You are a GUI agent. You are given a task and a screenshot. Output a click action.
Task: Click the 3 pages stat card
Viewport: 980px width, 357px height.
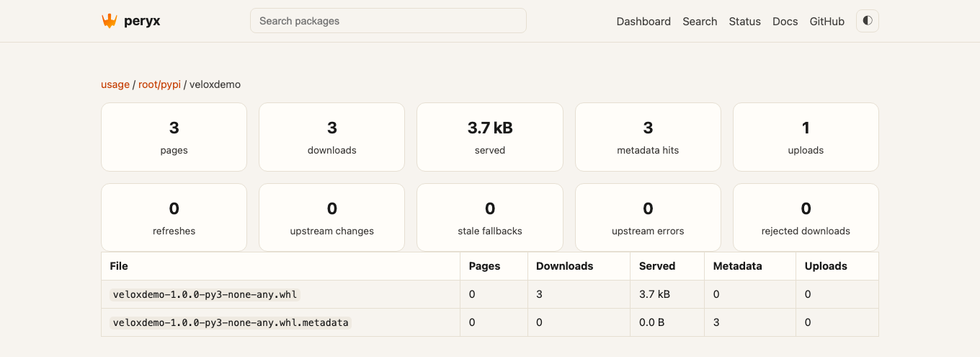tap(174, 137)
